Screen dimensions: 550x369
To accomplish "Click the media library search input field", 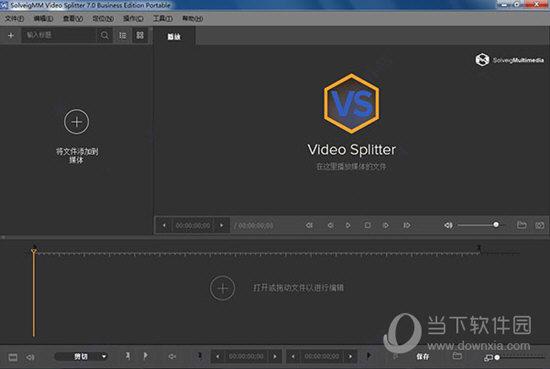I will 59,35.
